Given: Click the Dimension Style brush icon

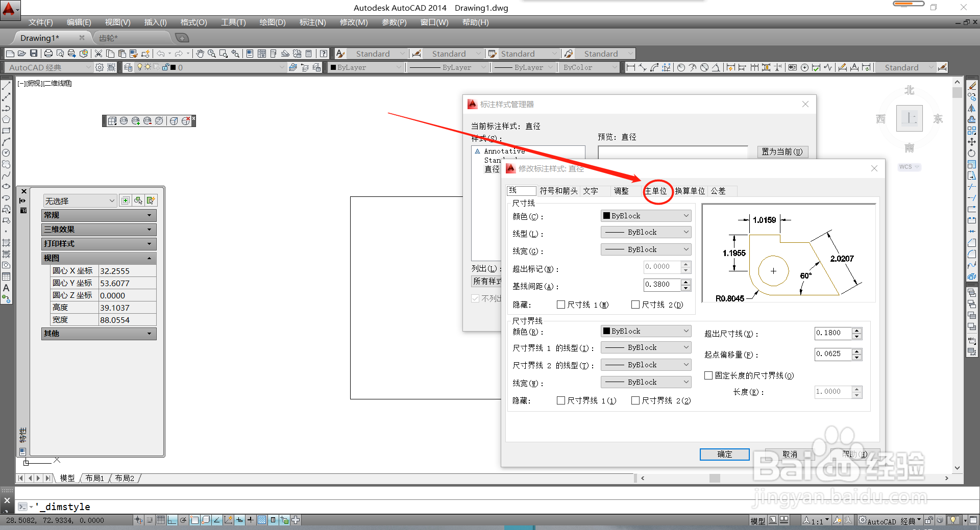Looking at the screenshot, I should tap(942, 67).
